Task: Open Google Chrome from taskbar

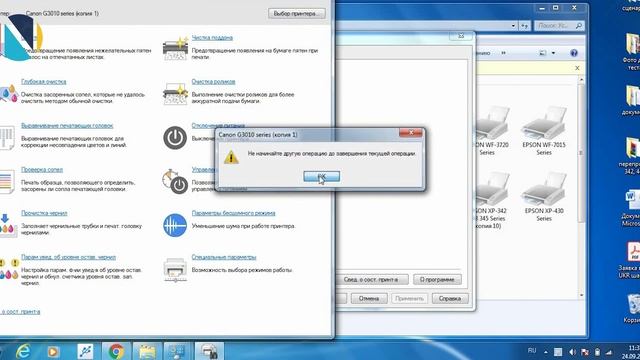Action: (116, 351)
